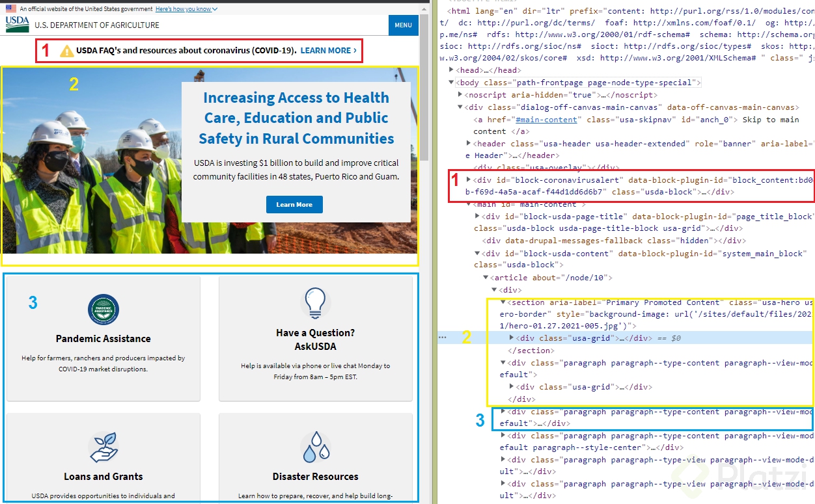Click the Pandemic Assistance round badge icon
The width and height of the screenshot is (815, 504).
(104, 310)
